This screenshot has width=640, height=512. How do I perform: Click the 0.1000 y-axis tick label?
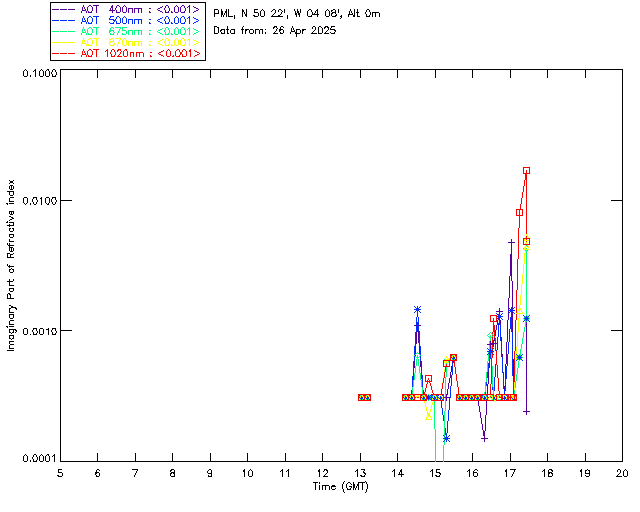tap(39, 73)
